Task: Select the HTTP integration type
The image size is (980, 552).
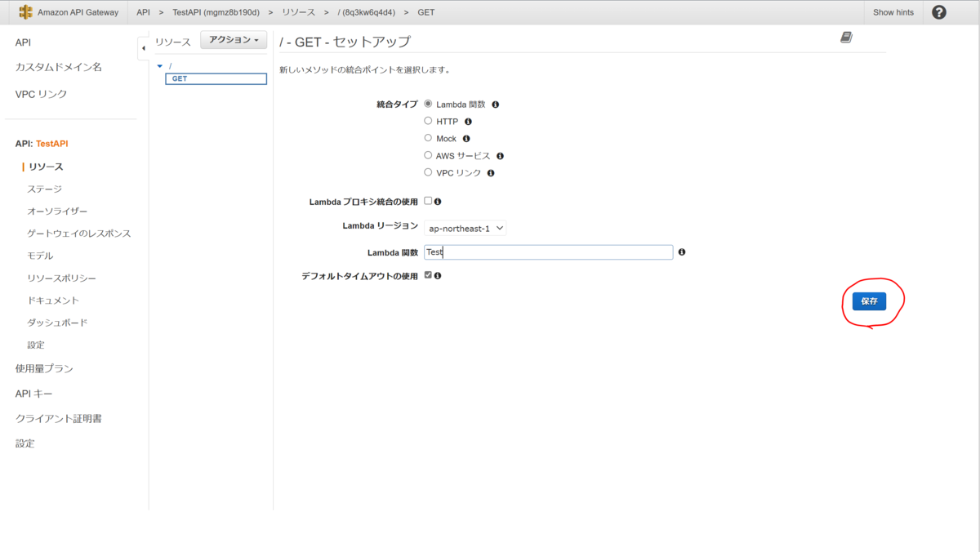Action: (428, 121)
